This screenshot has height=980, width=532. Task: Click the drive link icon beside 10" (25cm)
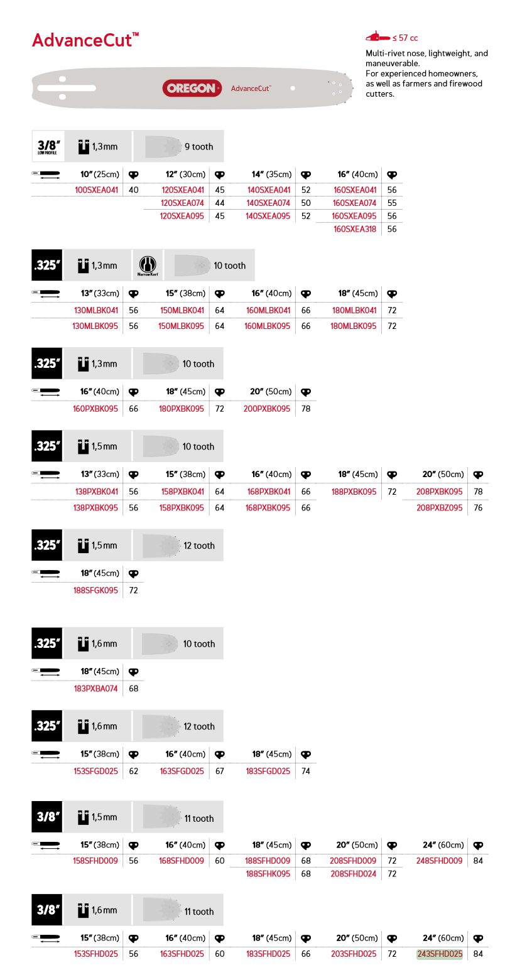(x=133, y=175)
